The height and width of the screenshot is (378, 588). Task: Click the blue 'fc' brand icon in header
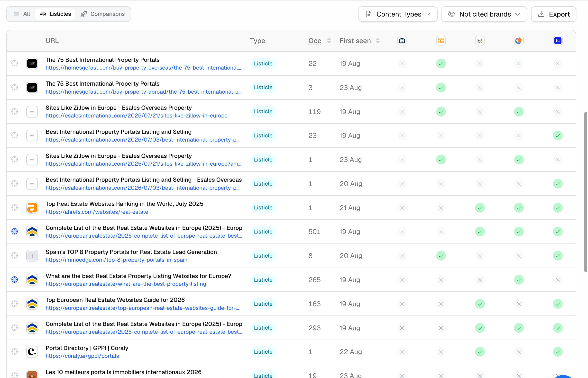point(558,41)
